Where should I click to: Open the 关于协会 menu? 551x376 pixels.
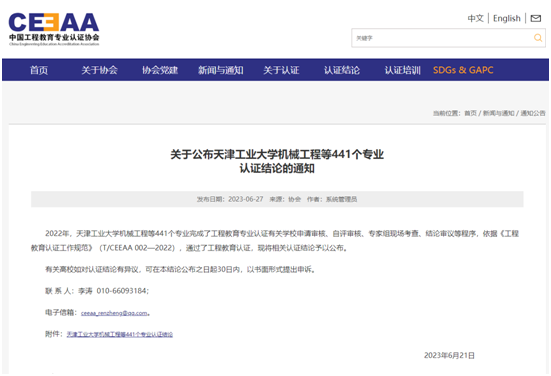(x=99, y=70)
